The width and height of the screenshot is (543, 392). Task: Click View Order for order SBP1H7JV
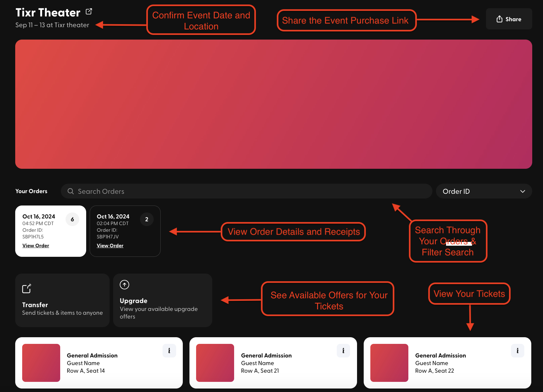tap(110, 245)
